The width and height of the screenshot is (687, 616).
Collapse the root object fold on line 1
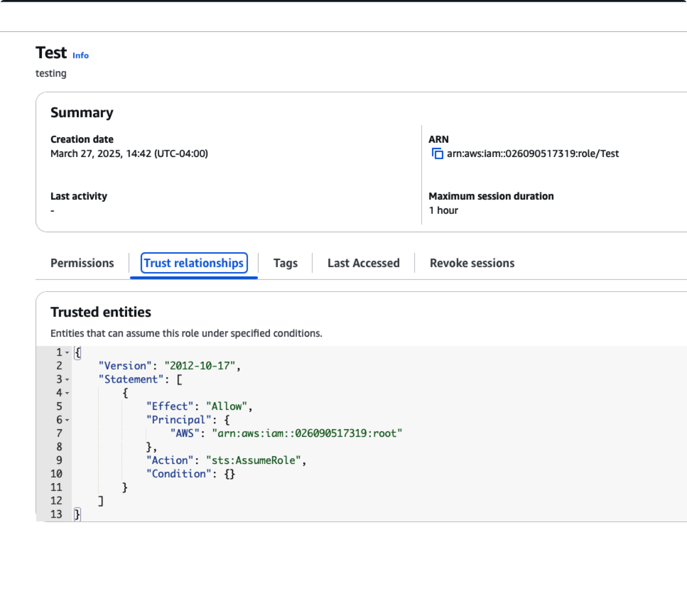pos(67,353)
